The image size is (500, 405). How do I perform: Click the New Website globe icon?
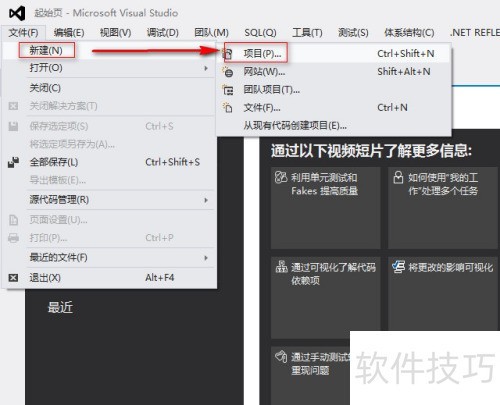tap(228, 72)
